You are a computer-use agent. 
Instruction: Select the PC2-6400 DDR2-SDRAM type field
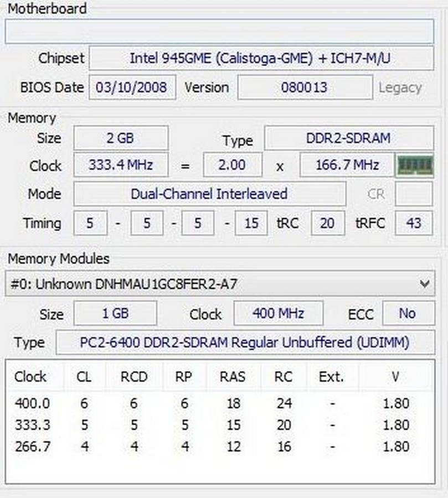pyautogui.click(x=244, y=343)
